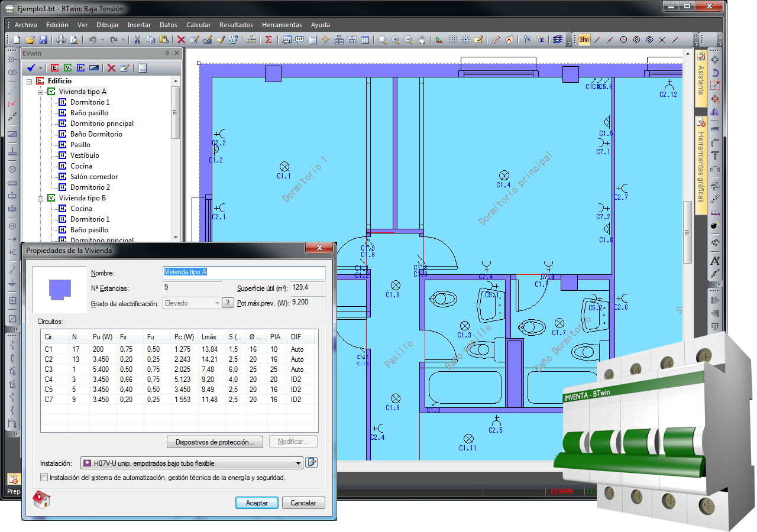Close the EVwin panel with its X
This screenshot has width=757, height=532.
pos(176,53)
